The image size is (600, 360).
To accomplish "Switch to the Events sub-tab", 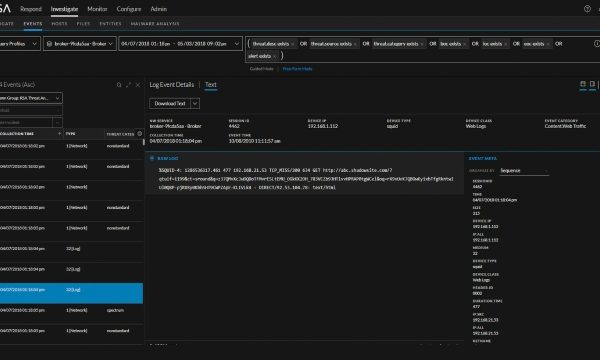I will [33, 24].
